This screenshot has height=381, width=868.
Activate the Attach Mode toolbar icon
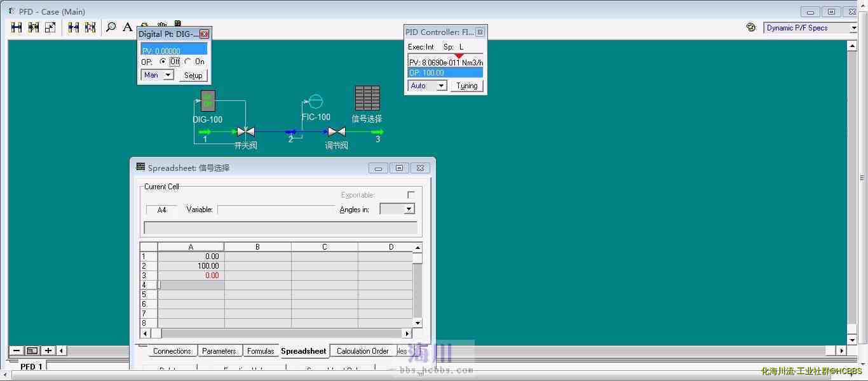[x=17, y=27]
